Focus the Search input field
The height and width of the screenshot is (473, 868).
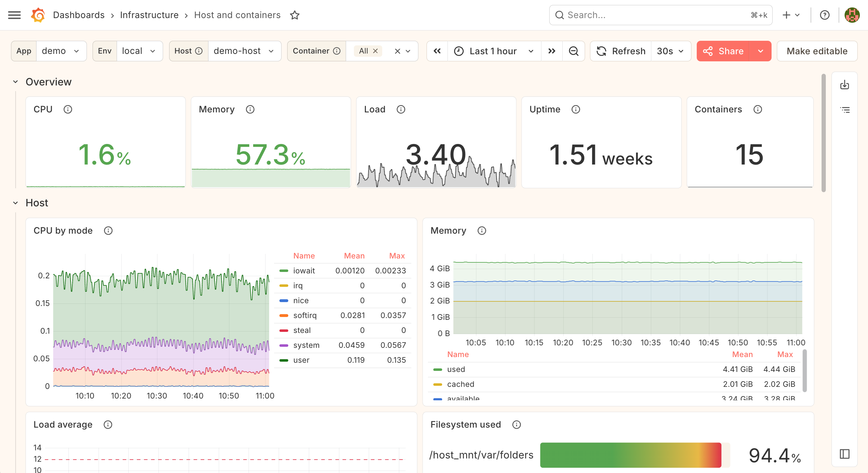[661, 15]
